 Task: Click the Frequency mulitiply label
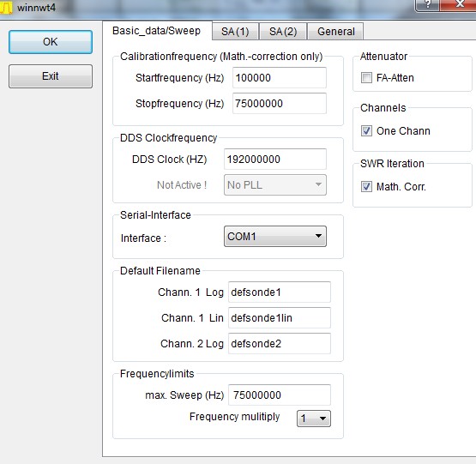coord(234,417)
